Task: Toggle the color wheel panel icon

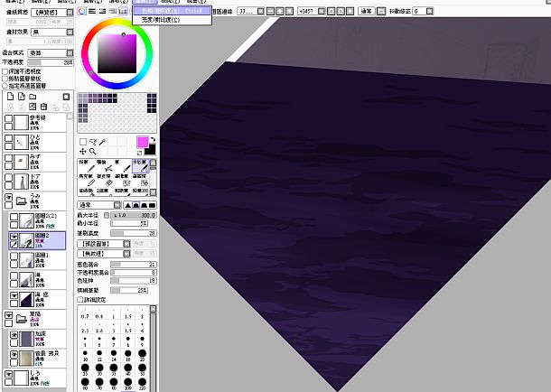Action: (81, 11)
